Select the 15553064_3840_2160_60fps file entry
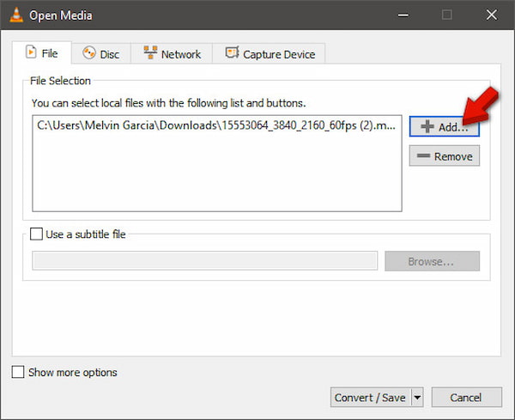Image resolution: width=515 pixels, height=420 pixels. coord(216,125)
